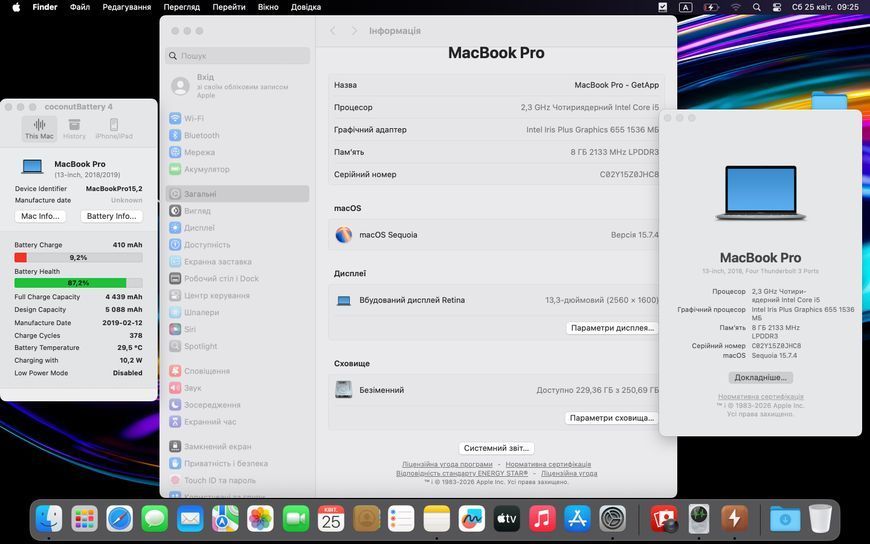Open Downloads folder in Dock

[785, 518]
